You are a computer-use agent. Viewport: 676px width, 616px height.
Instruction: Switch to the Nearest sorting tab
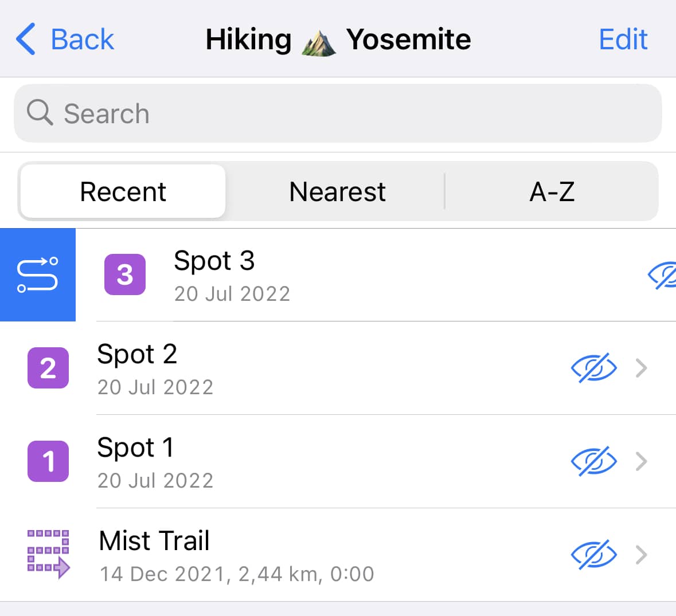pos(337,191)
